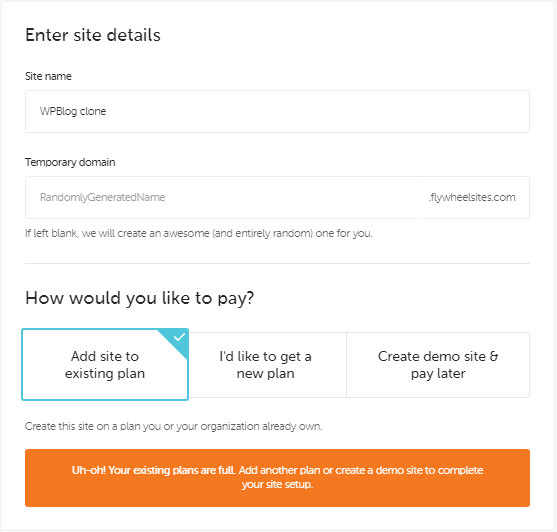This screenshot has height=532, width=557.
Task: Click Uh-oh text in the orange alert
Action: pos(88,470)
